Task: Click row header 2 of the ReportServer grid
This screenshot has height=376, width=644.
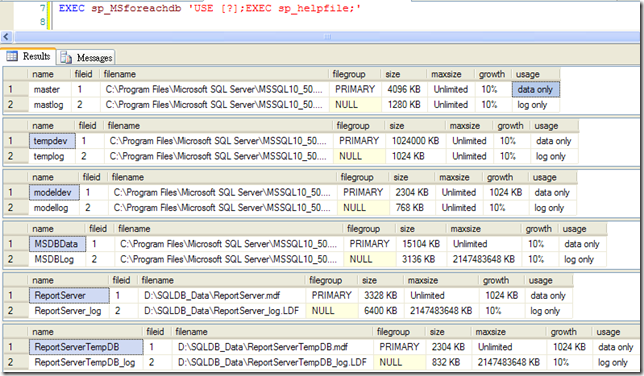Action: (x=16, y=311)
